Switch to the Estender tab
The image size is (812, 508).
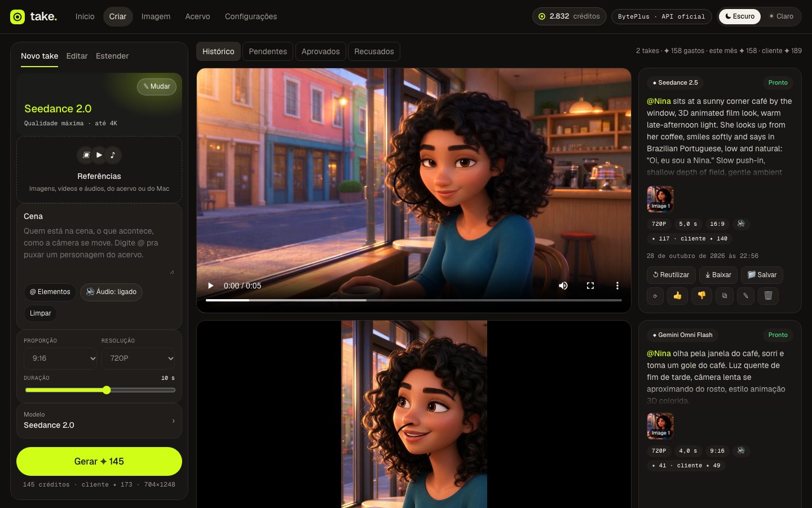coord(112,56)
